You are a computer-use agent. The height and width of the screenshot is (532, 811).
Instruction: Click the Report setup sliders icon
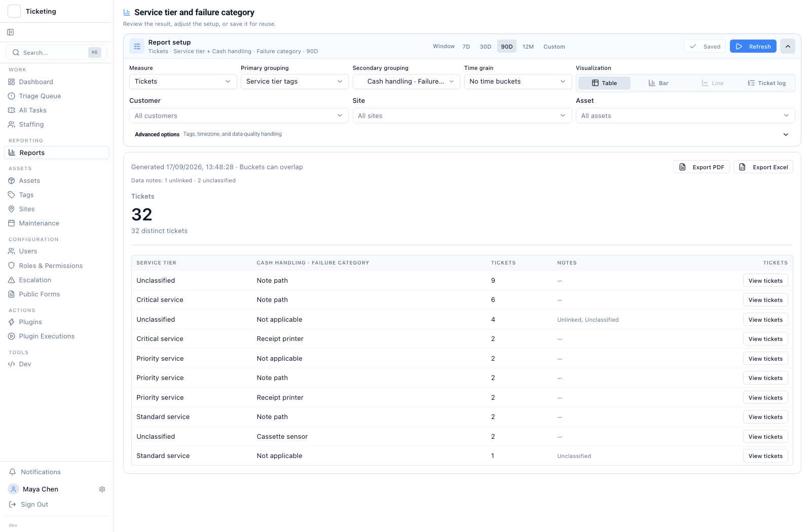(137, 47)
